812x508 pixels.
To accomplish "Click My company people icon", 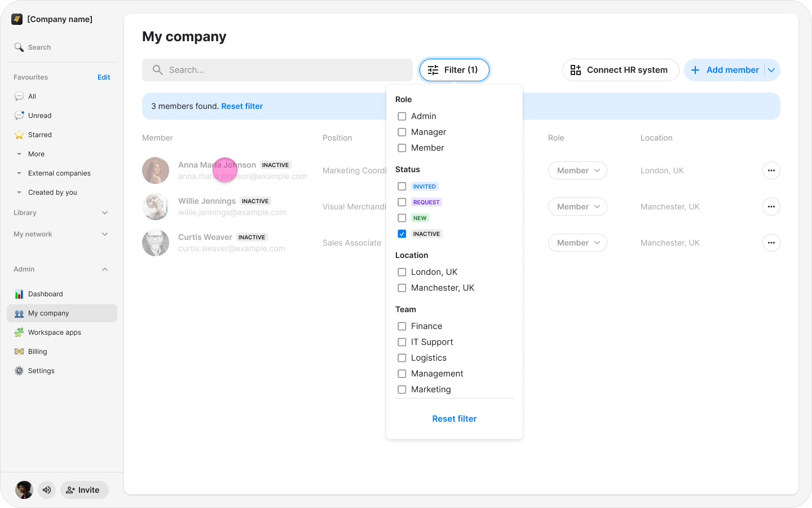I will tap(19, 313).
